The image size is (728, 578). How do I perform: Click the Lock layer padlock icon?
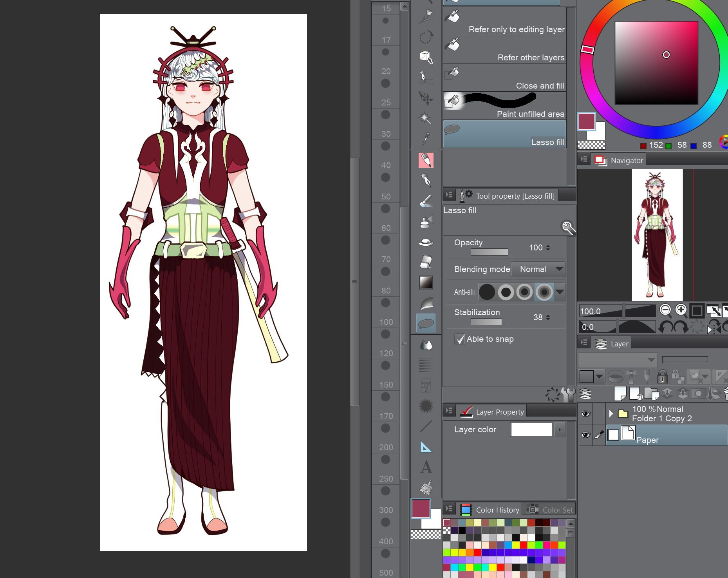[x=662, y=377]
